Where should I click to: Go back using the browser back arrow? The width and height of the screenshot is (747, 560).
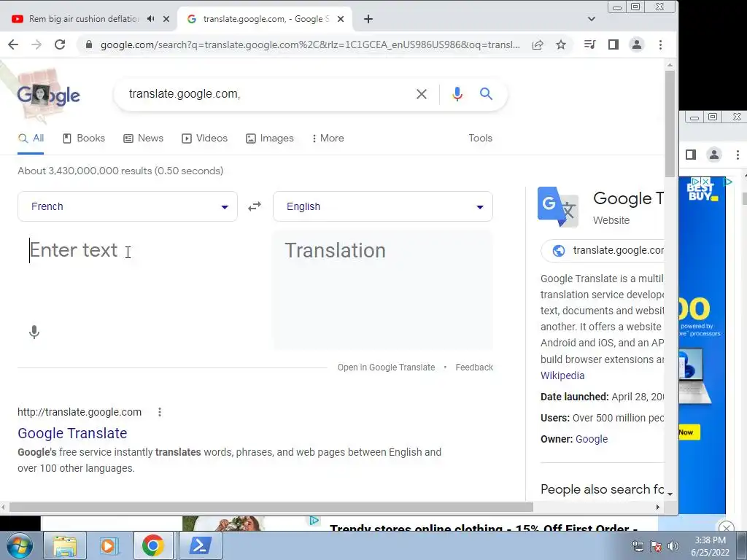(13, 44)
